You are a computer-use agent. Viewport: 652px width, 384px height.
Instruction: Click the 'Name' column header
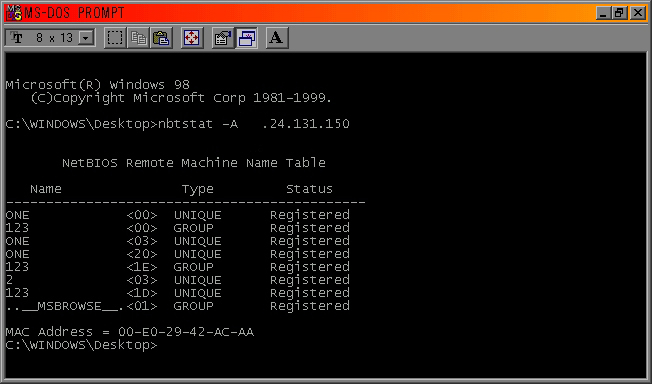tap(46, 189)
